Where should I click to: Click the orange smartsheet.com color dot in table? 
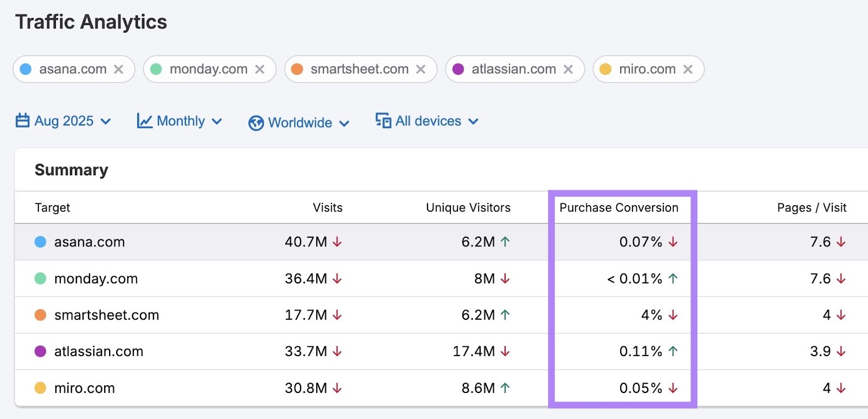[40, 315]
